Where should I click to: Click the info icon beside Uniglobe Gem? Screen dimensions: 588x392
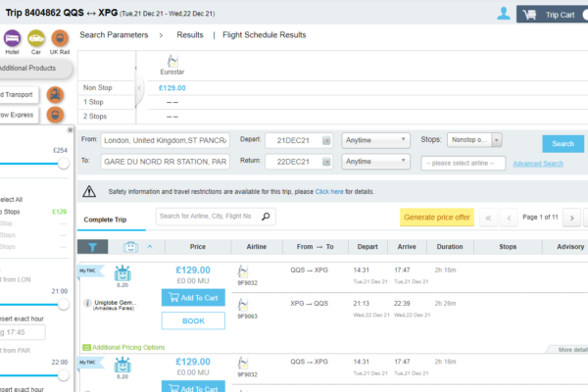click(88, 303)
